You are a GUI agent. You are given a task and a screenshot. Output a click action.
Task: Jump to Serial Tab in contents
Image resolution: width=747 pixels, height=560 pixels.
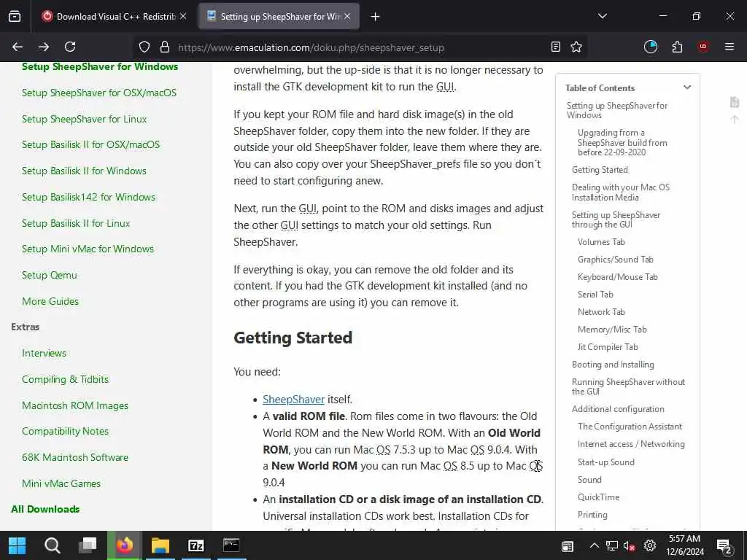point(595,295)
